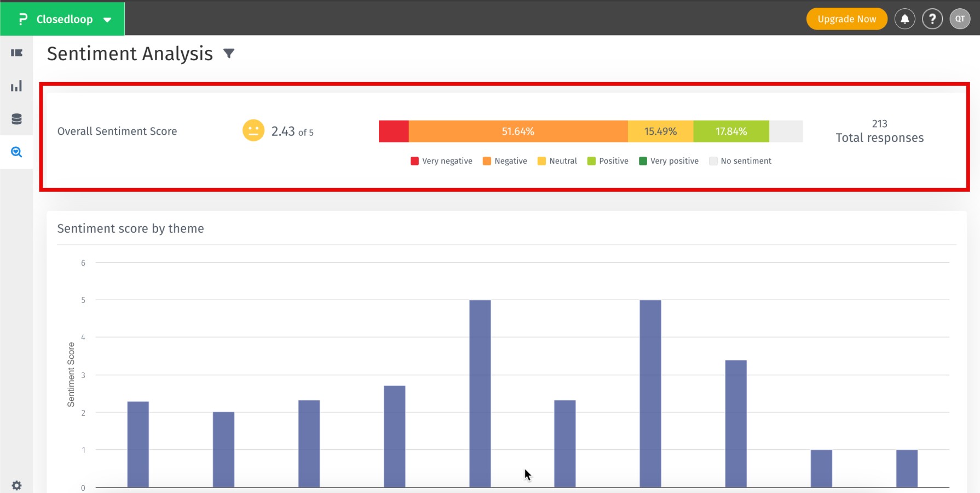Toggle the No sentiment legend item
This screenshot has height=493, width=980.
[x=740, y=160]
